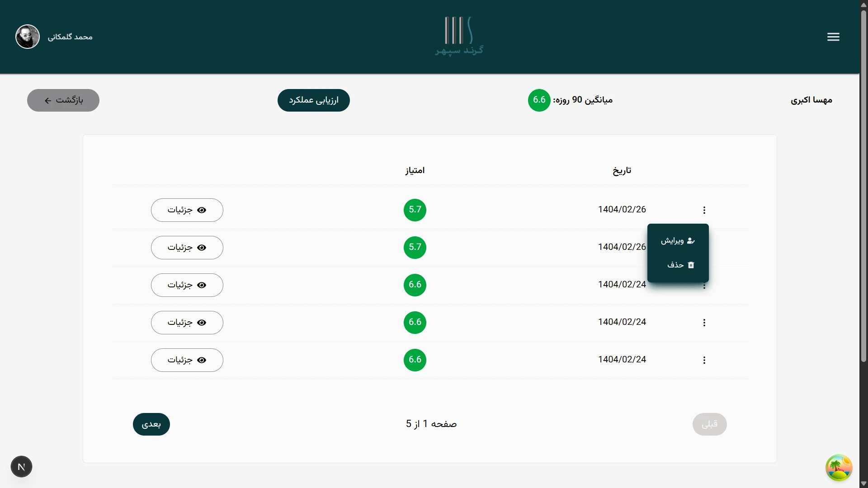Viewport: 868px width, 488px height.
Task: Click the green 90-day average 6.6 badge
Action: point(539,100)
